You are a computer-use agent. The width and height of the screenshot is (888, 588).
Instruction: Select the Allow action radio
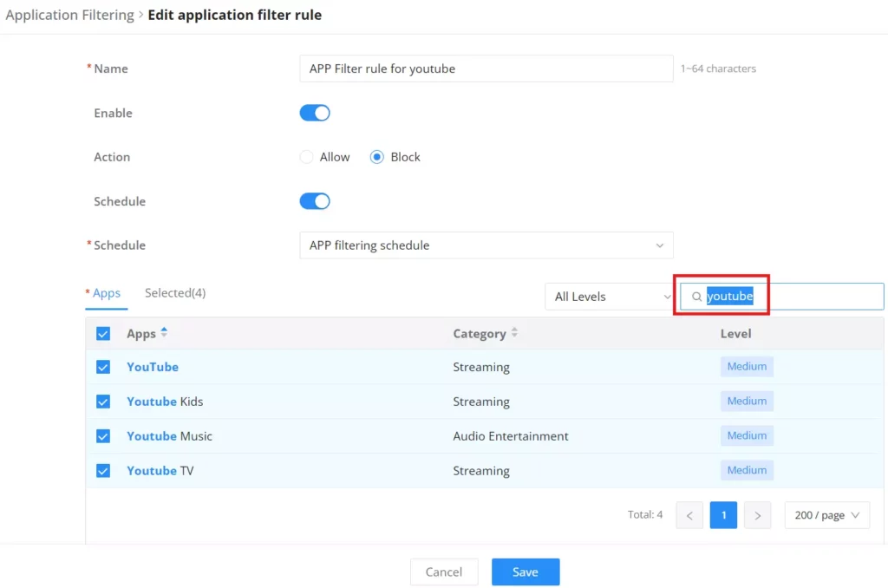306,157
